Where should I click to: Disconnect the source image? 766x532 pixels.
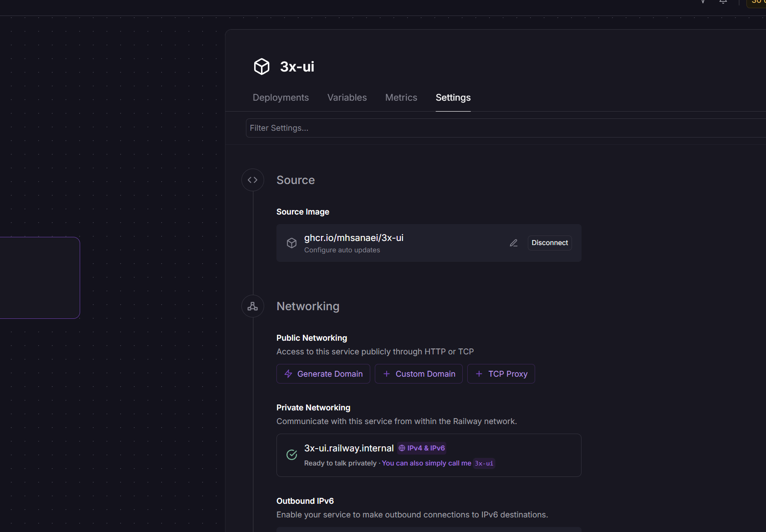pos(550,243)
